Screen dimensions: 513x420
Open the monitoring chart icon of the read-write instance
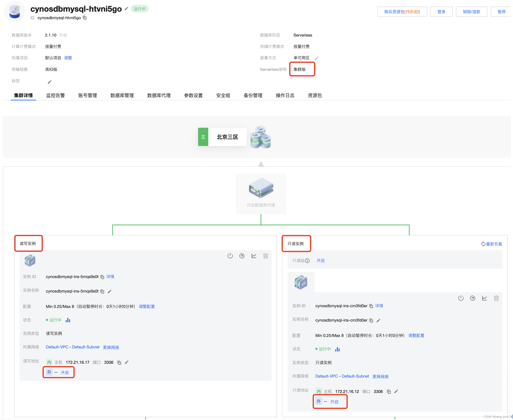point(254,256)
